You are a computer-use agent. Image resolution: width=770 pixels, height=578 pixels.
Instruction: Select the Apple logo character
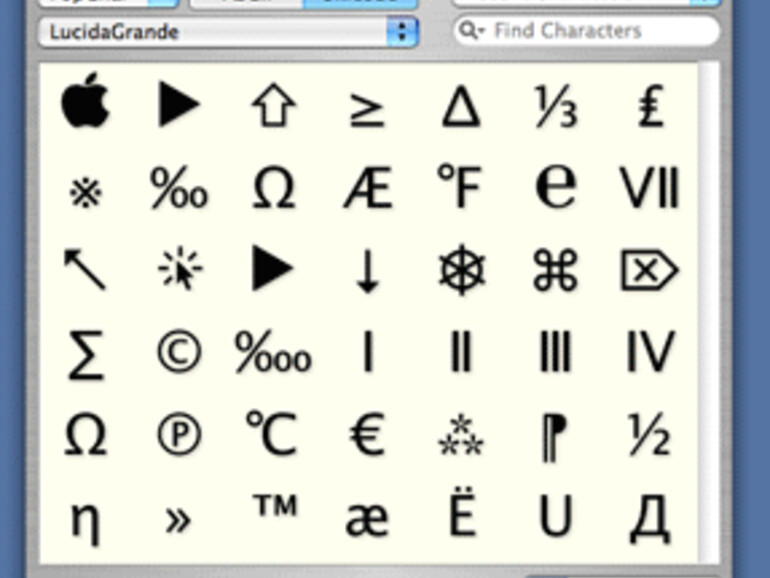pos(85,103)
